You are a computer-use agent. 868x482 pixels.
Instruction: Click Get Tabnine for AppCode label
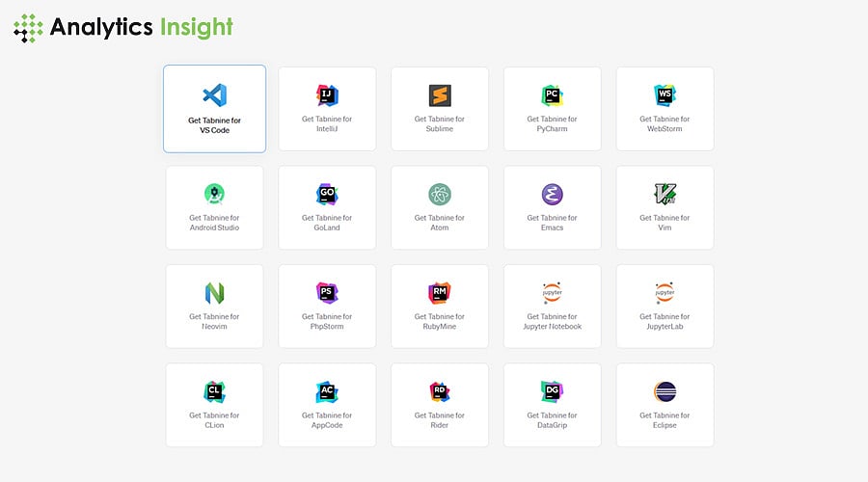click(x=327, y=420)
